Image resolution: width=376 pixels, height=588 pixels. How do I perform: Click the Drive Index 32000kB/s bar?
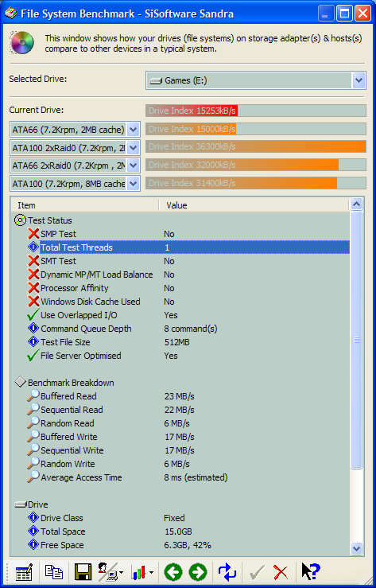tap(256, 165)
